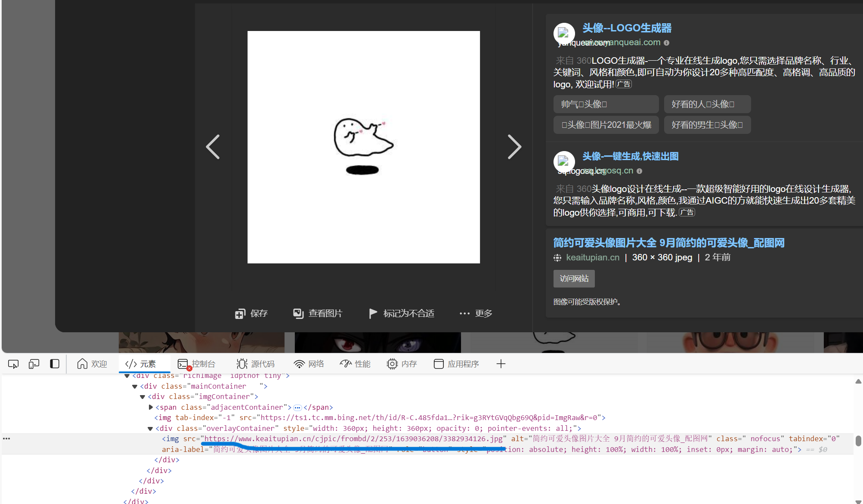Switch to the 控制台 console tab
The image size is (863, 504).
click(x=197, y=364)
